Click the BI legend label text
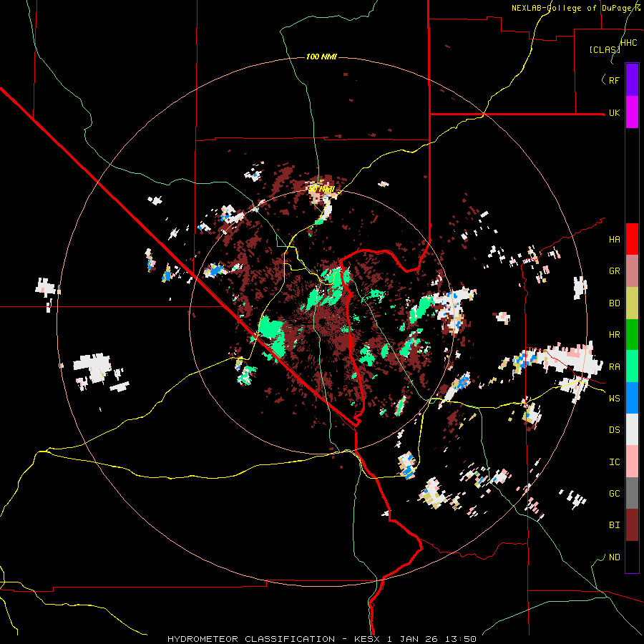 [614, 525]
